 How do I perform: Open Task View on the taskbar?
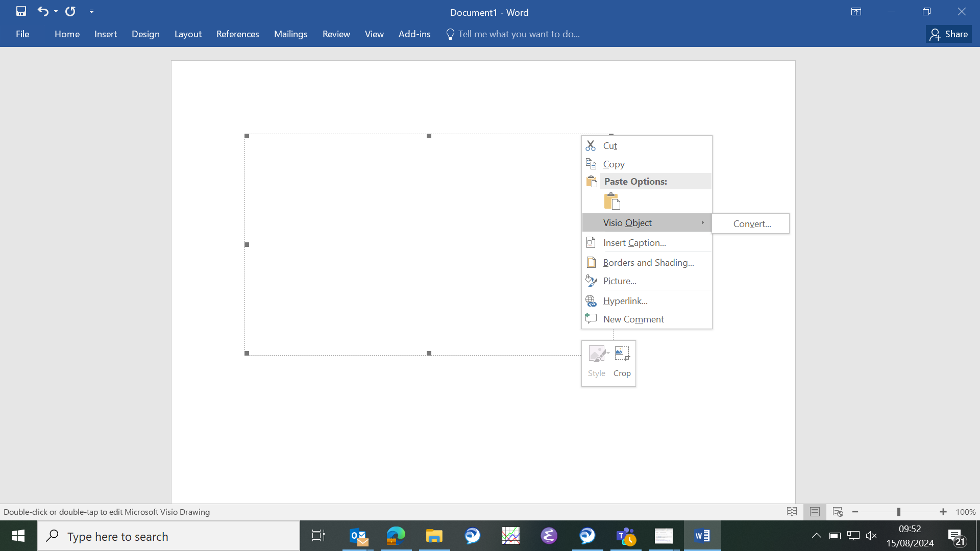tap(318, 536)
